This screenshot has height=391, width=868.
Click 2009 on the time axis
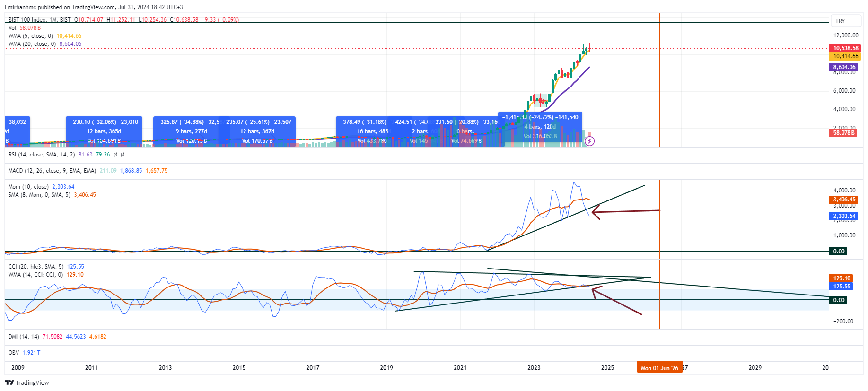18,368
